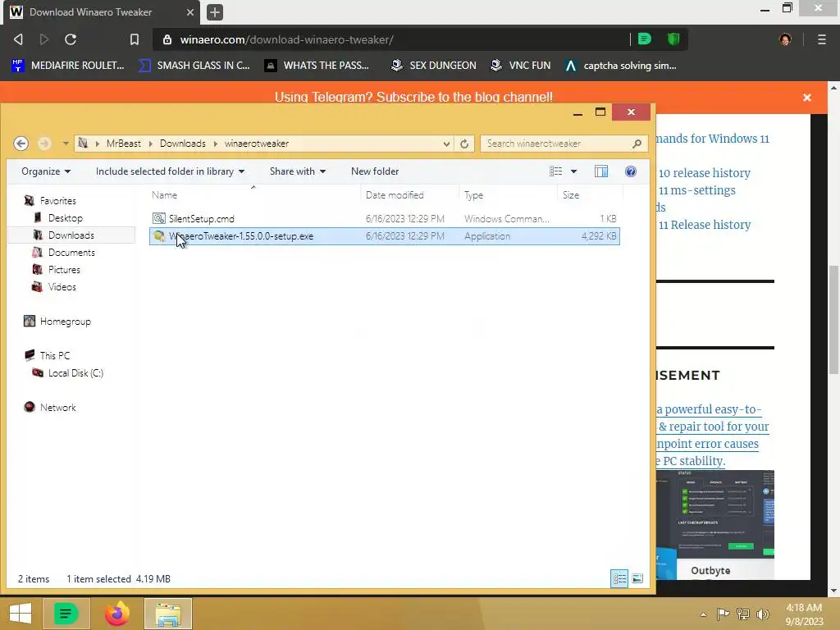Expand the address bar history dropdown
Viewport: 840px width, 630px height.
[x=446, y=144]
